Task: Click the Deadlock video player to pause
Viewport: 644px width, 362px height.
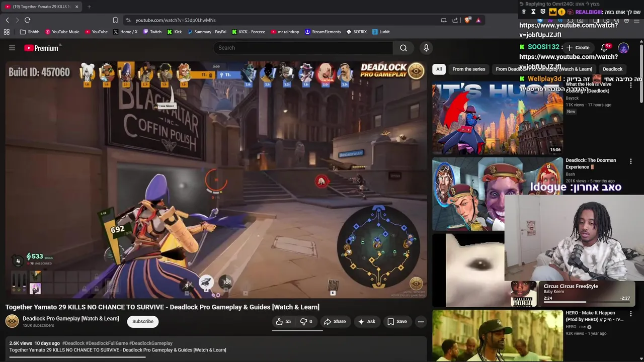Action: [216, 179]
